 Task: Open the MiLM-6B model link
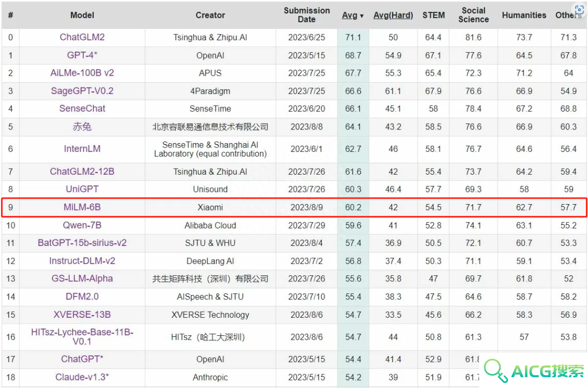coord(82,207)
